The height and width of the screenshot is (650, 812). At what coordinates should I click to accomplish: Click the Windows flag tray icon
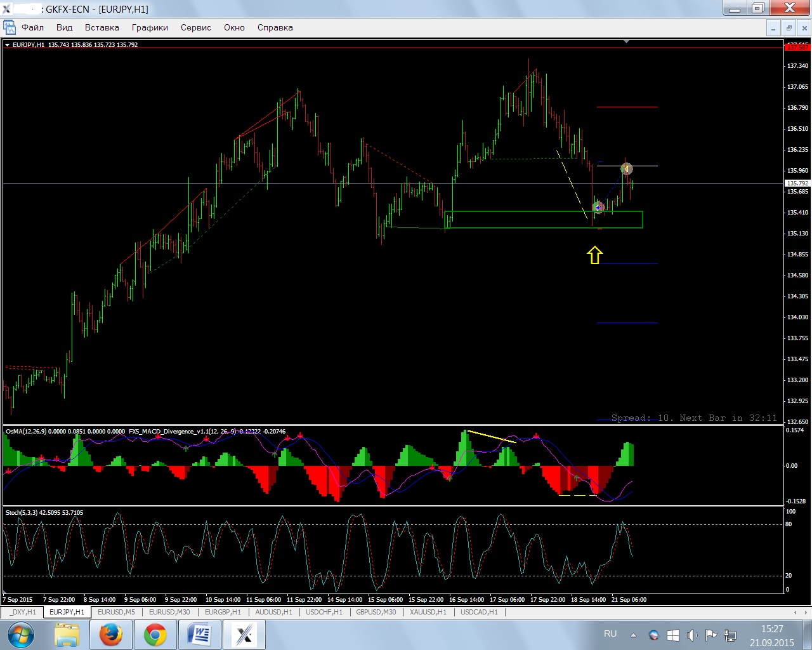pyautogui.click(x=672, y=635)
